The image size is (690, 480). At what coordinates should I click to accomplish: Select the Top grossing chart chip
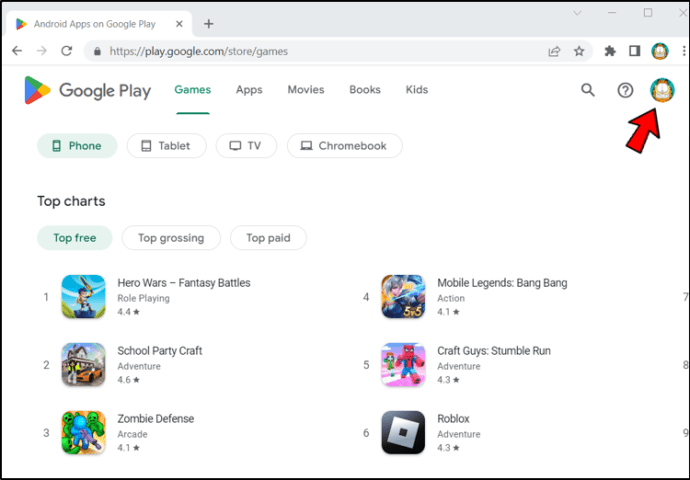point(171,238)
